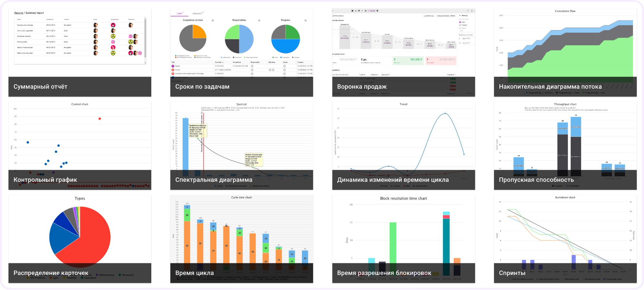This screenshot has height=290, width=644.
Task: Select the Make a training video row
Action: [x=79, y=53]
